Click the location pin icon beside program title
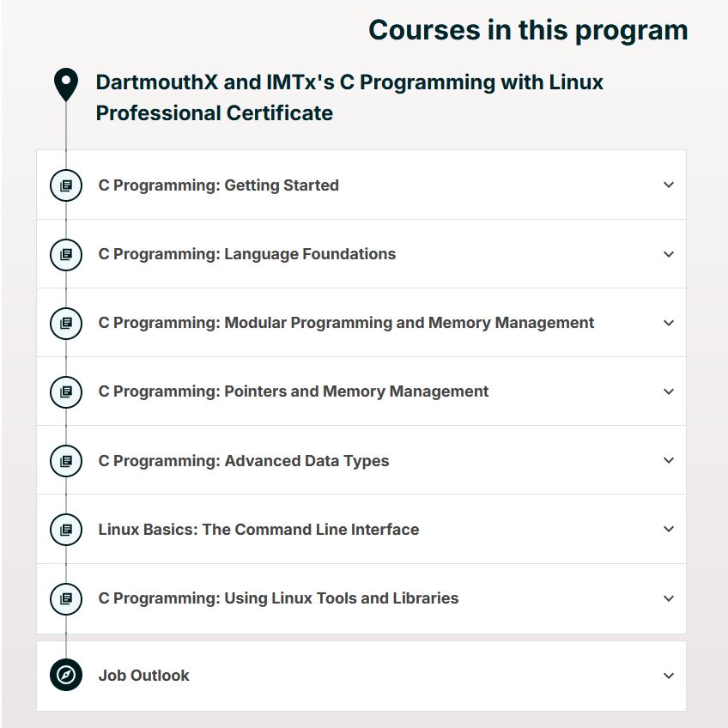This screenshot has width=728, height=728. (x=66, y=84)
